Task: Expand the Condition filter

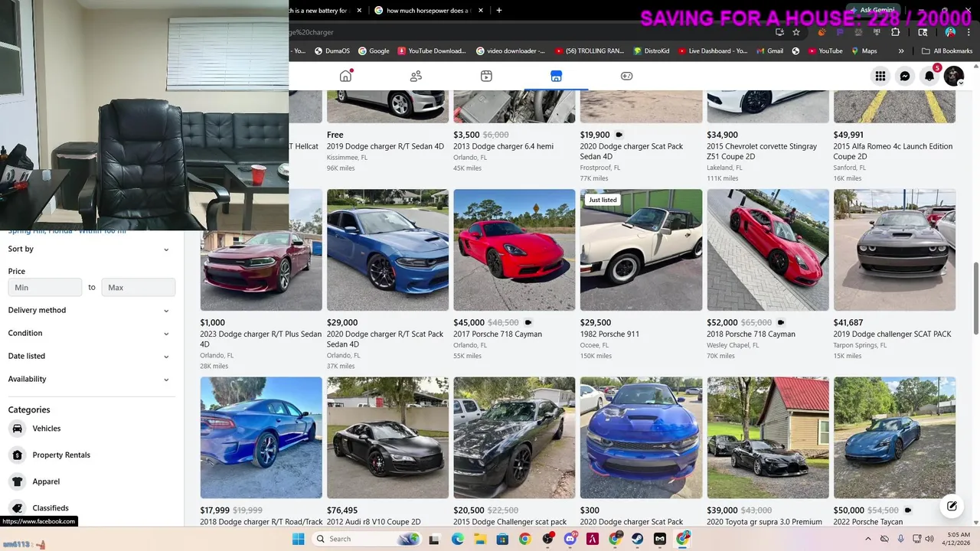Action: pos(89,333)
